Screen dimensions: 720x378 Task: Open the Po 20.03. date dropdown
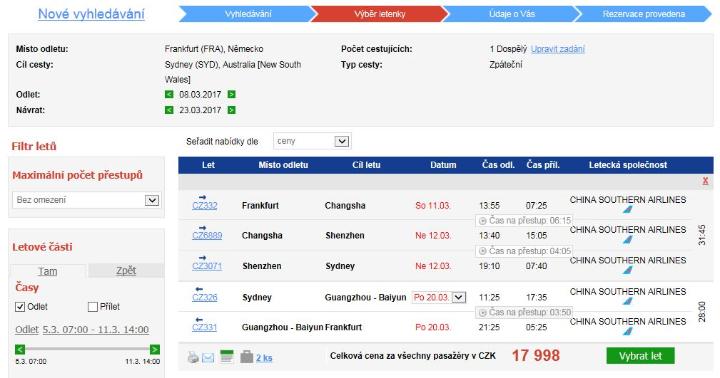[439, 297]
